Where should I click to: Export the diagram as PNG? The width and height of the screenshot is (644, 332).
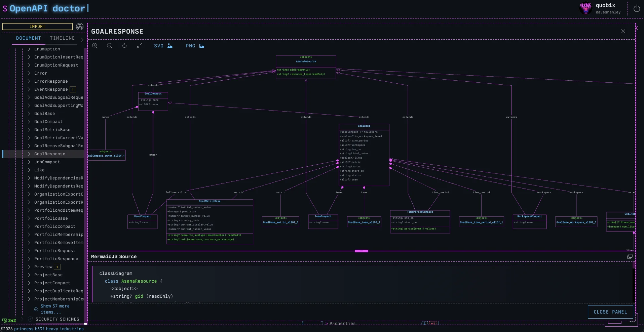(195, 46)
